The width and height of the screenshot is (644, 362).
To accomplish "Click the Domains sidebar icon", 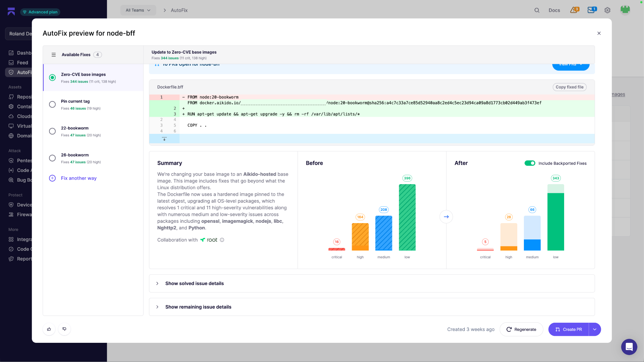I will point(11,136).
